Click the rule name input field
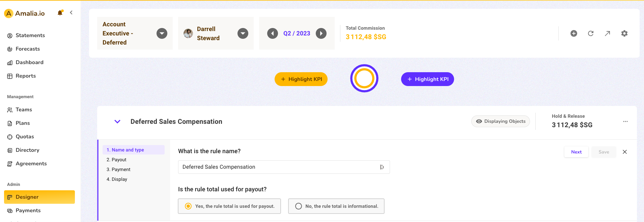The image size is (644, 222). [284, 167]
